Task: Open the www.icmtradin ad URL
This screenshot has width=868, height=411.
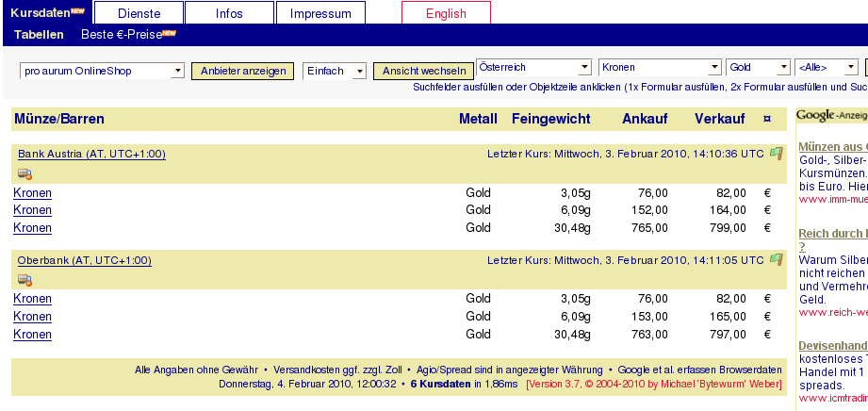Action: tap(833, 397)
